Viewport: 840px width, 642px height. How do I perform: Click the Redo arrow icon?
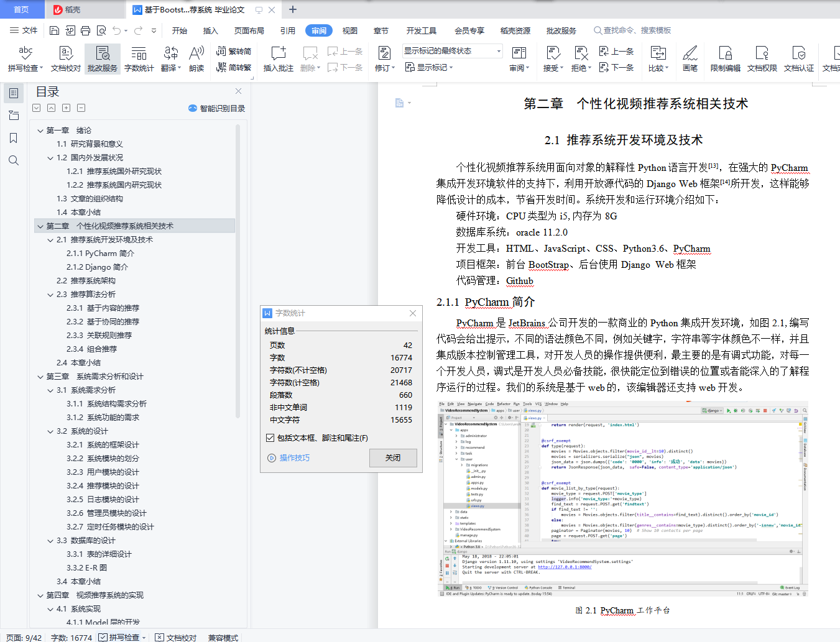tap(138, 30)
